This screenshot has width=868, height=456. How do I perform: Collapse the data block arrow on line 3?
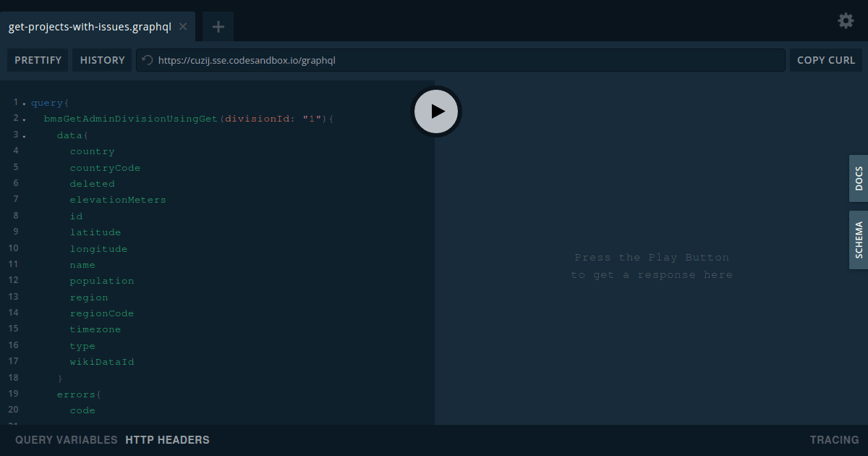[24, 136]
